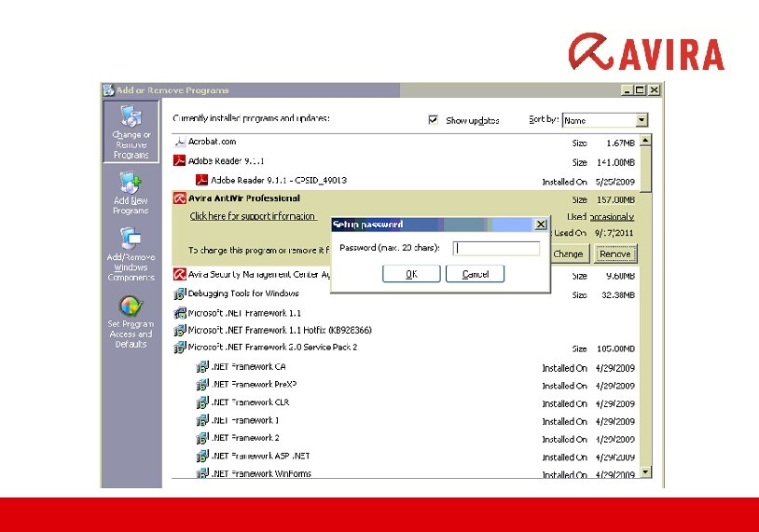The height and width of the screenshot is (532, 759).
Task: Click Cancel in Setup password dialog
Action: tap(475, 274)
